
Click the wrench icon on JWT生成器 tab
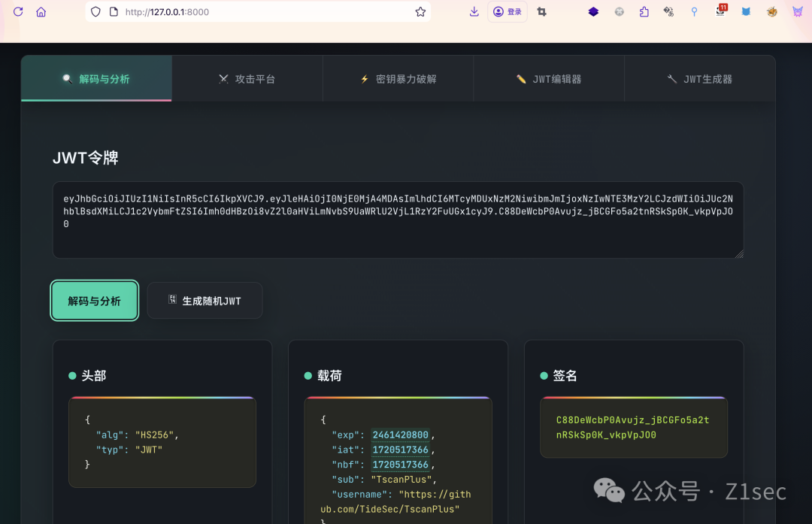coord(671,78)
